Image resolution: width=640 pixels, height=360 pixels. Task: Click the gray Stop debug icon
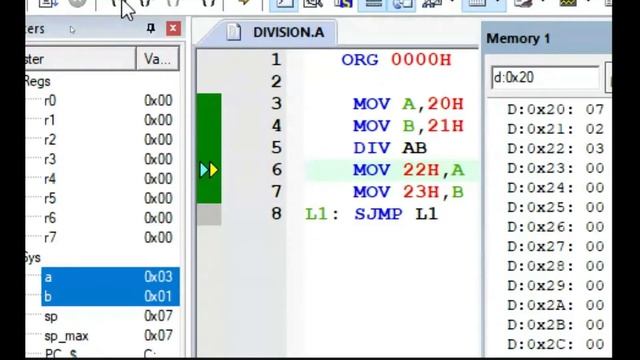click(x=78, y=3)
